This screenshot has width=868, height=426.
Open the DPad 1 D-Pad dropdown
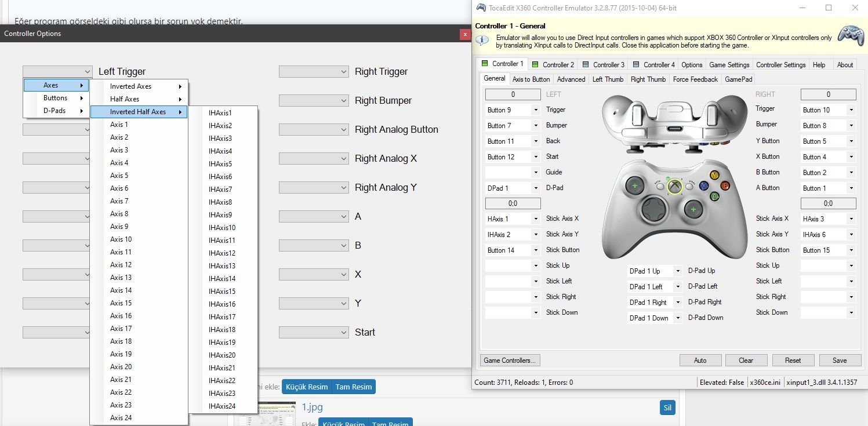(513, 188)
